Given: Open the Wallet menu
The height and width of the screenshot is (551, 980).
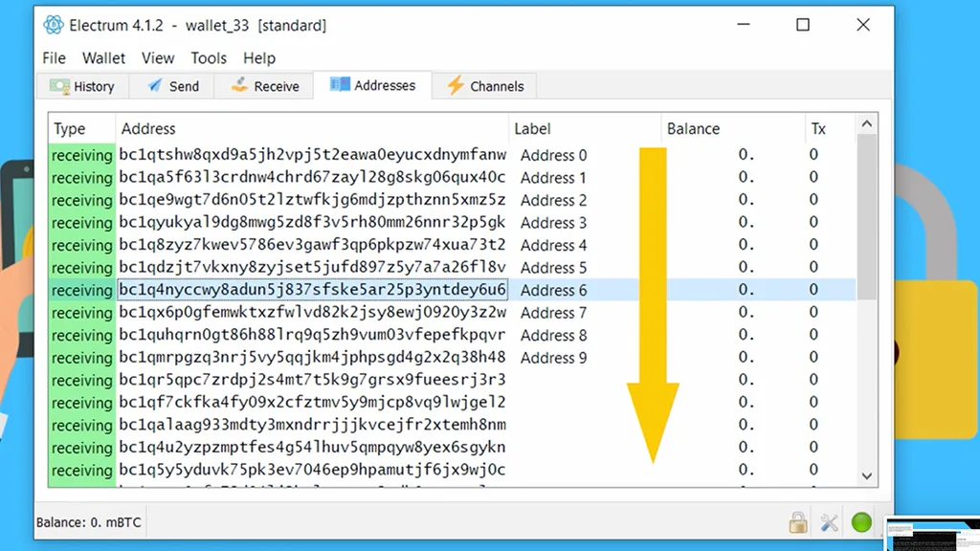Looking at the screenshot, I should tap(103, 58).
